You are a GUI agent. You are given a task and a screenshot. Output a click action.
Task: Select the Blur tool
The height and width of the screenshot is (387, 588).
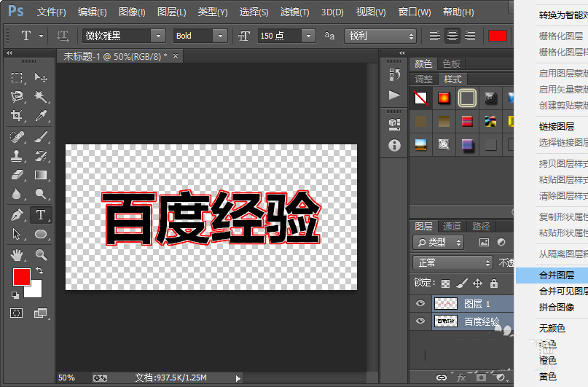[17, 194]
